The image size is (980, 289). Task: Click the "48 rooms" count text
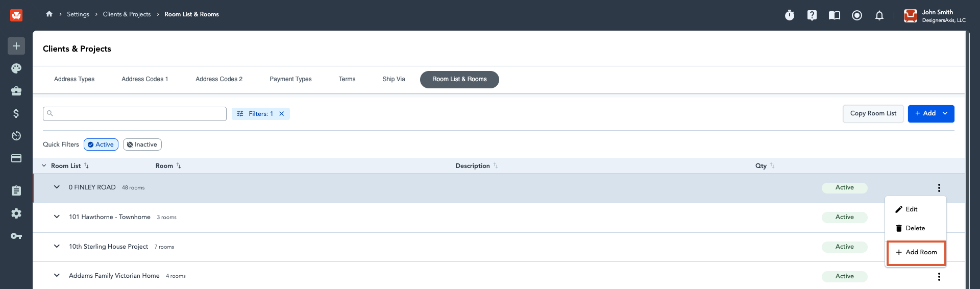[133, 188]
